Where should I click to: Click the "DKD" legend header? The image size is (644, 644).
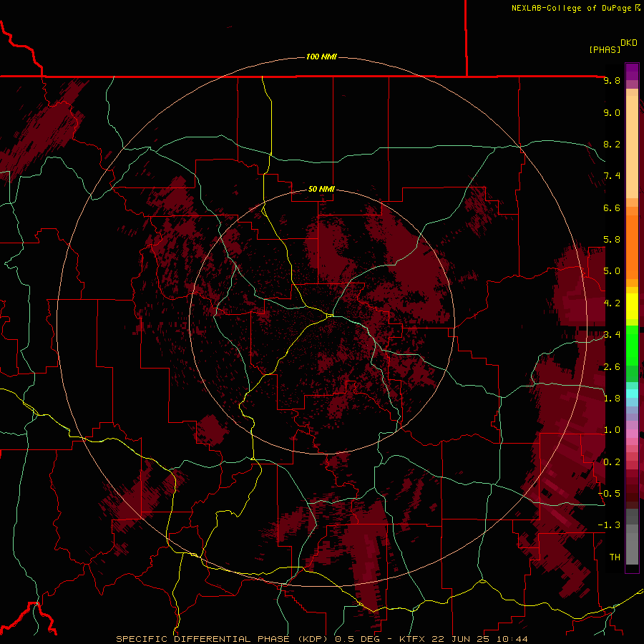[629, 43]
